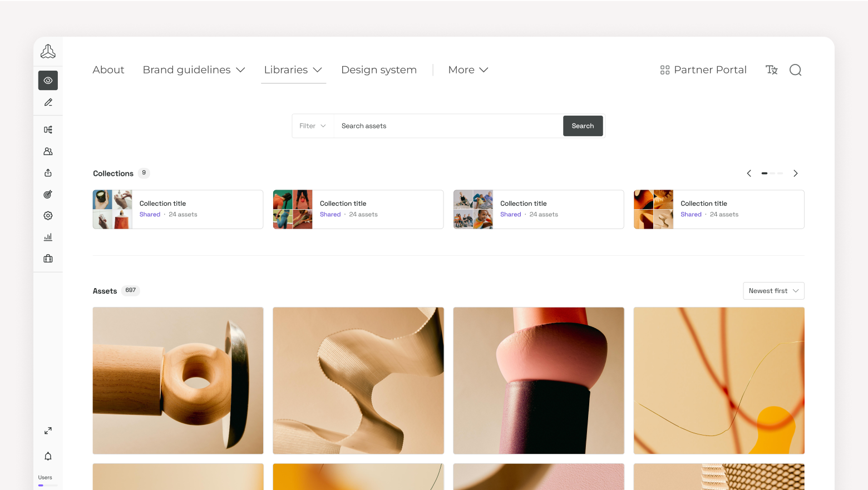This screenshot has height=490, width=868.
Task: Go to previous collections page arrow
Action: click(749, 174)
